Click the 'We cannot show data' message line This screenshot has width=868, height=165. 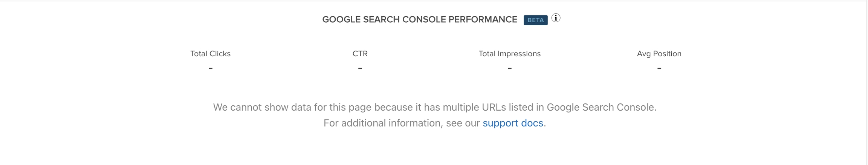435,107
